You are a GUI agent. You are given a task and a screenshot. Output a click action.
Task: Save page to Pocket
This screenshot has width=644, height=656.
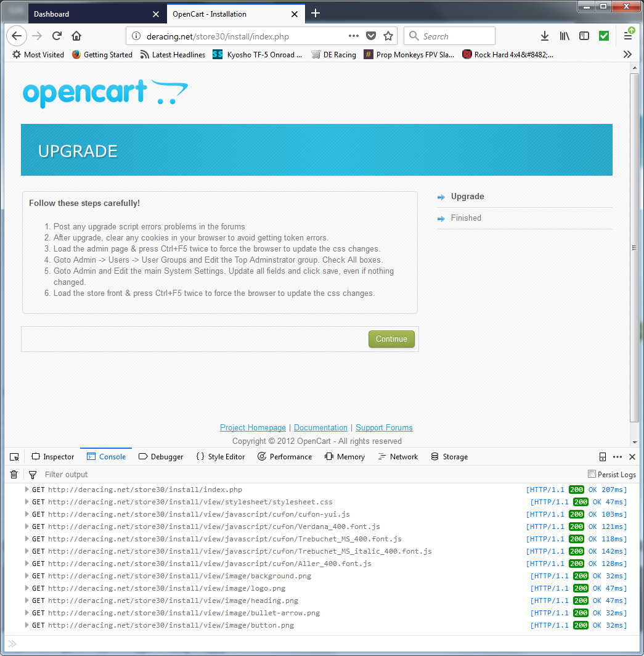coord(371,36)
